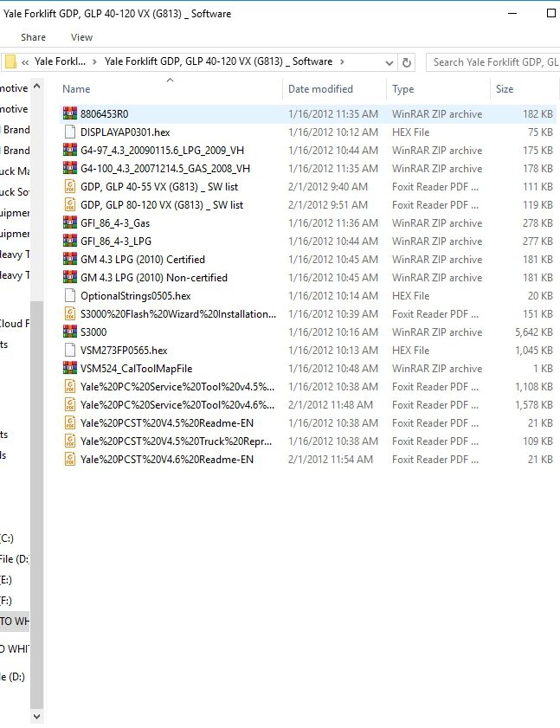Viewport: 560px width, 728px height.
Task: Click the Yale PC Service Tool v4.5 PDF icon
Action: [69, 386]
